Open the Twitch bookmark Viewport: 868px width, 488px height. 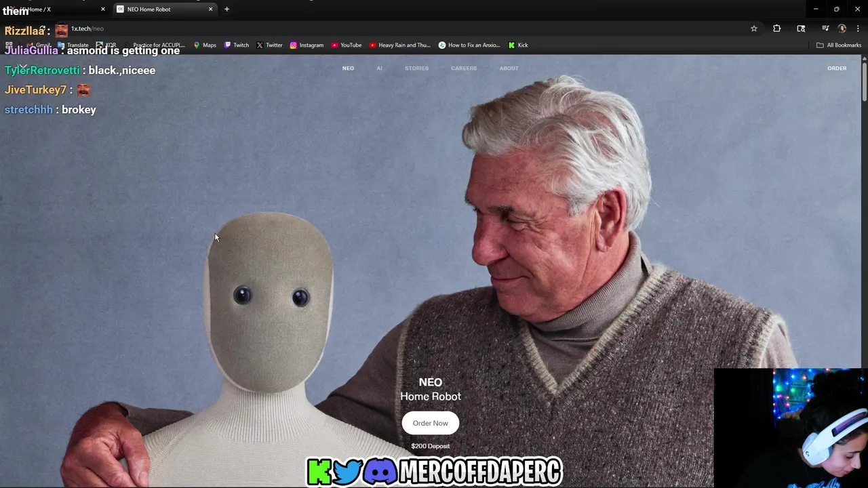(237, 45)
